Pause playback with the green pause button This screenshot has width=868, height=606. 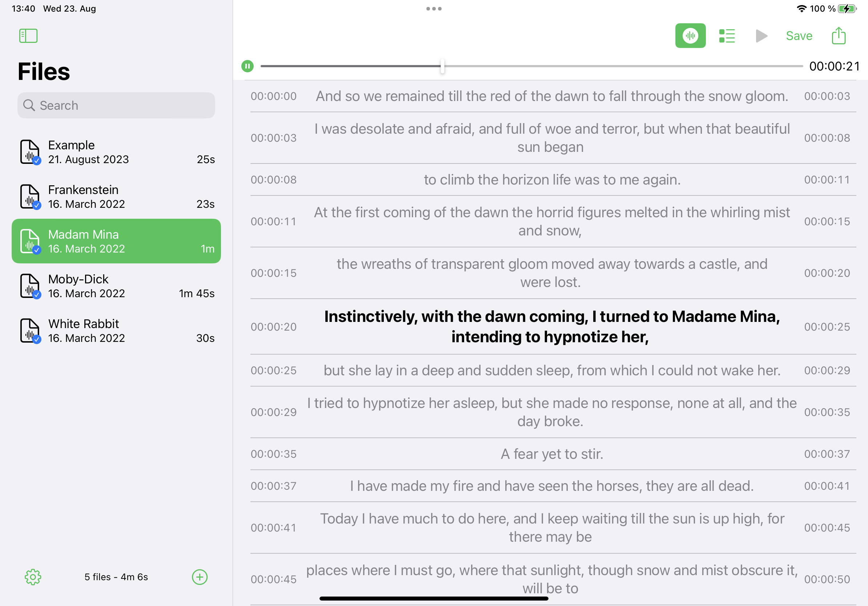pyautogui.click(x=248, y=66)
